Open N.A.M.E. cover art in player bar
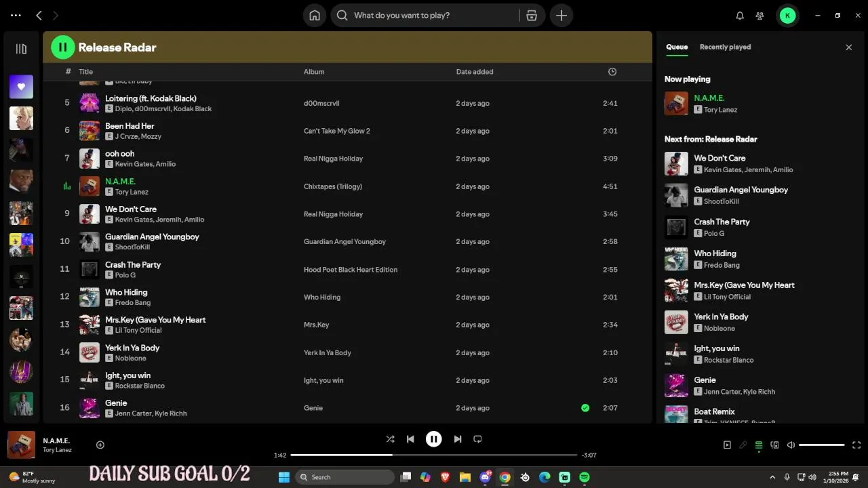This screenshot has width=868, height=488. pyautogui.click(x=21, y=445)
